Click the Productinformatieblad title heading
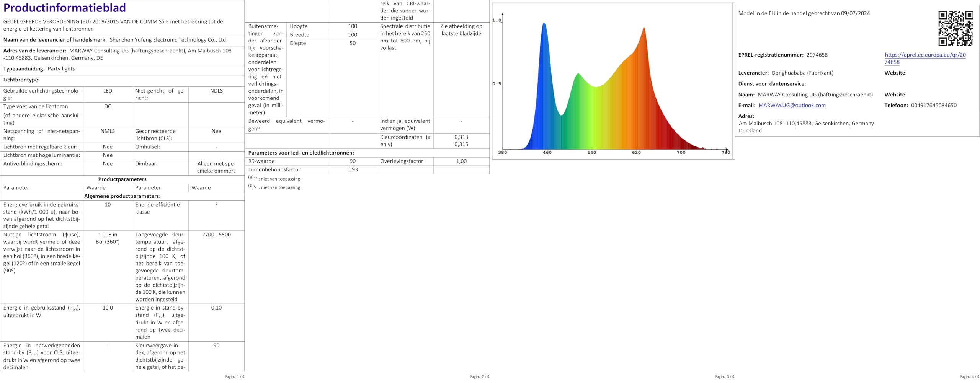 pos(65,8)
